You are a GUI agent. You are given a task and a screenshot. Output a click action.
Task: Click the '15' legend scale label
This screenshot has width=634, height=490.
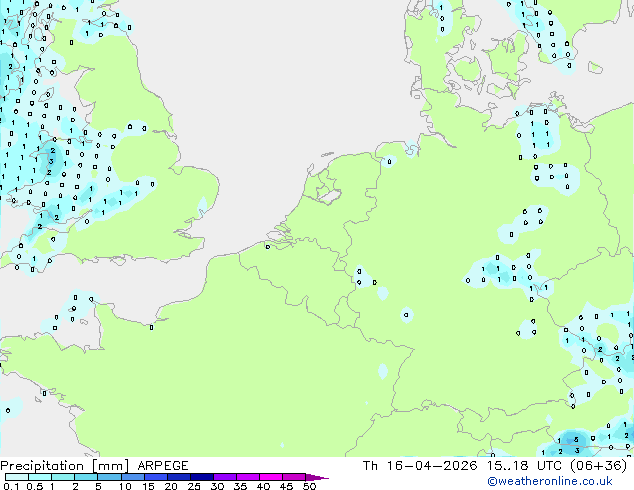148,486
